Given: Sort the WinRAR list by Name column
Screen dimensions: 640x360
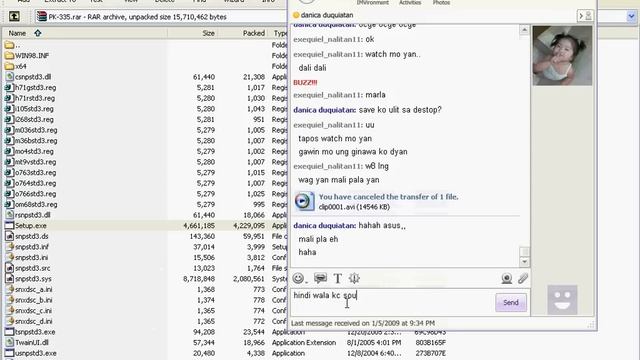Looking at the screenshot, I should (x=17, y=33).
